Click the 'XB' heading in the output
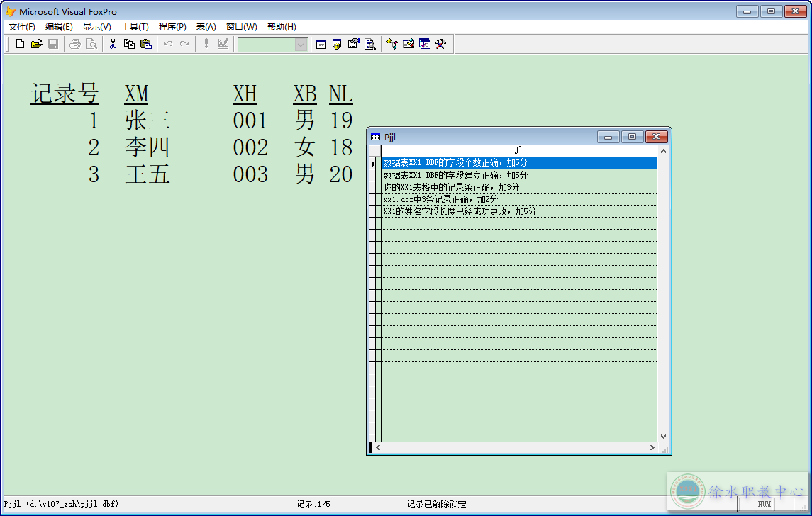The height and width of the screenshot is (516, 812). pos(305,94)
